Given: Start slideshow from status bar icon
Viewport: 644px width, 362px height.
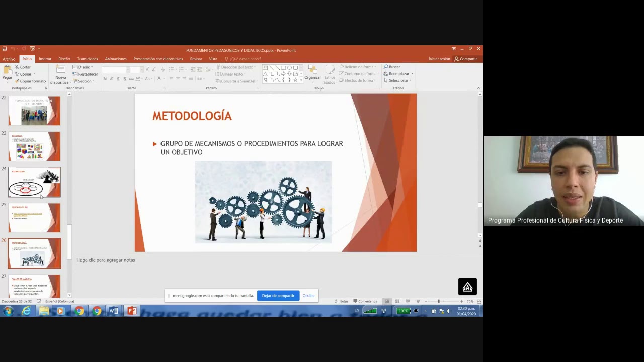Looking at the screenshot, I should (418, 301).
